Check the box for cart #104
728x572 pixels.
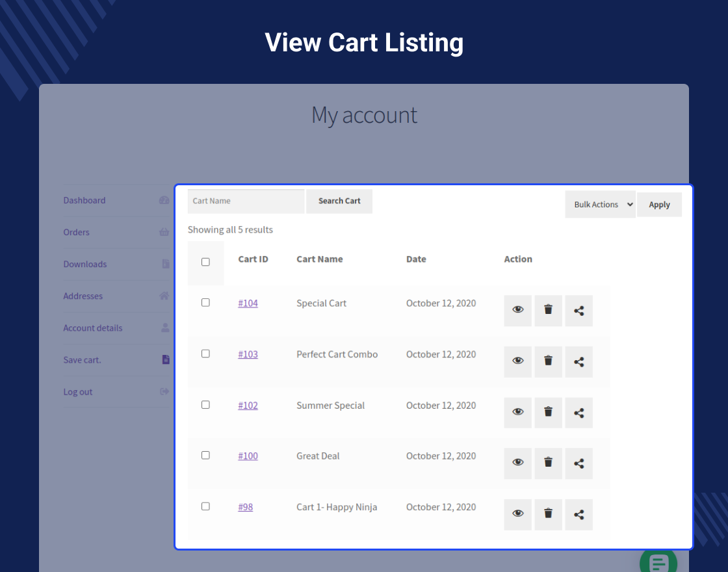tap(205, 303)
